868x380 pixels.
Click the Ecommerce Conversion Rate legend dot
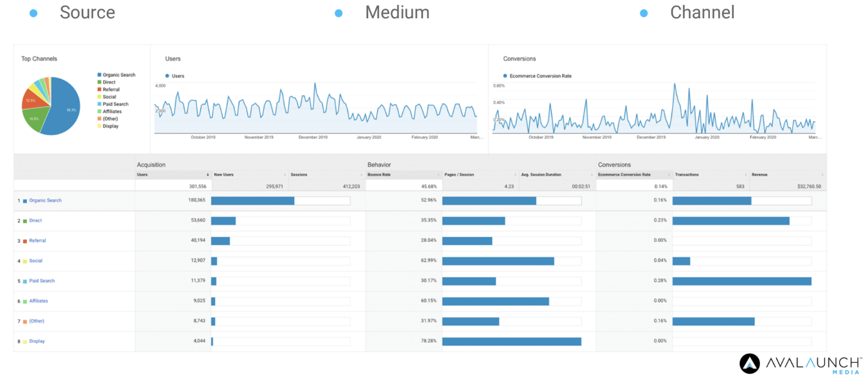[x=505, y=76]
